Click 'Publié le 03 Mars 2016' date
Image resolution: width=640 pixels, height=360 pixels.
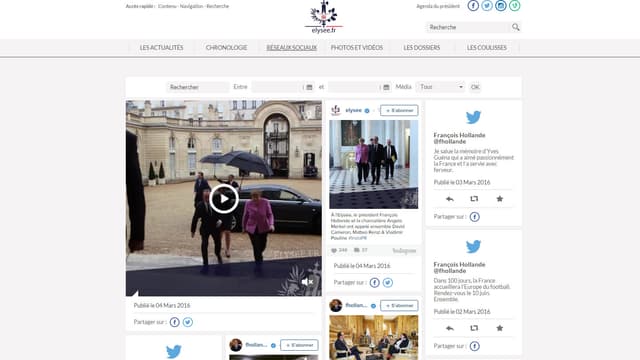click(462, 182)
